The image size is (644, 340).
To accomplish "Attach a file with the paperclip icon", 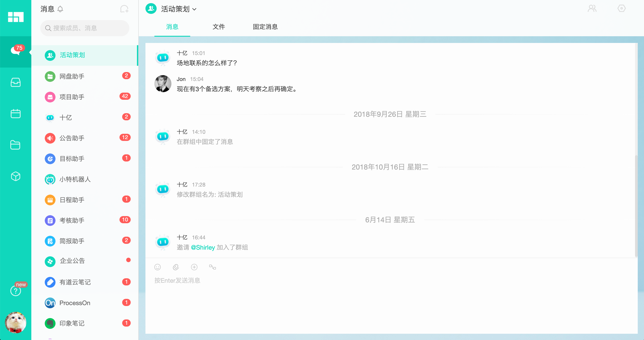I will (176, 267).
